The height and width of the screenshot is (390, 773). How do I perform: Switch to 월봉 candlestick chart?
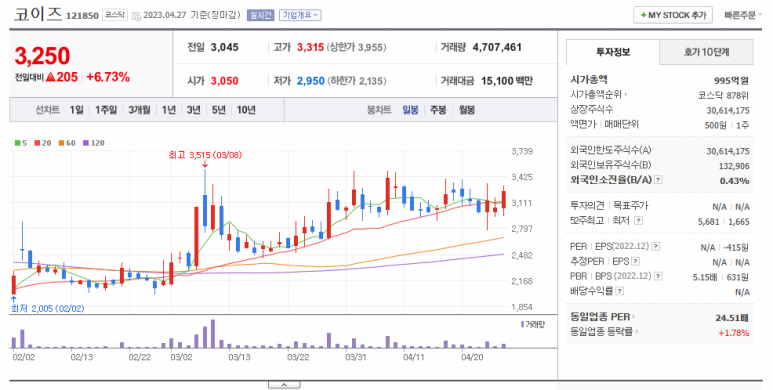coord(467,110)
